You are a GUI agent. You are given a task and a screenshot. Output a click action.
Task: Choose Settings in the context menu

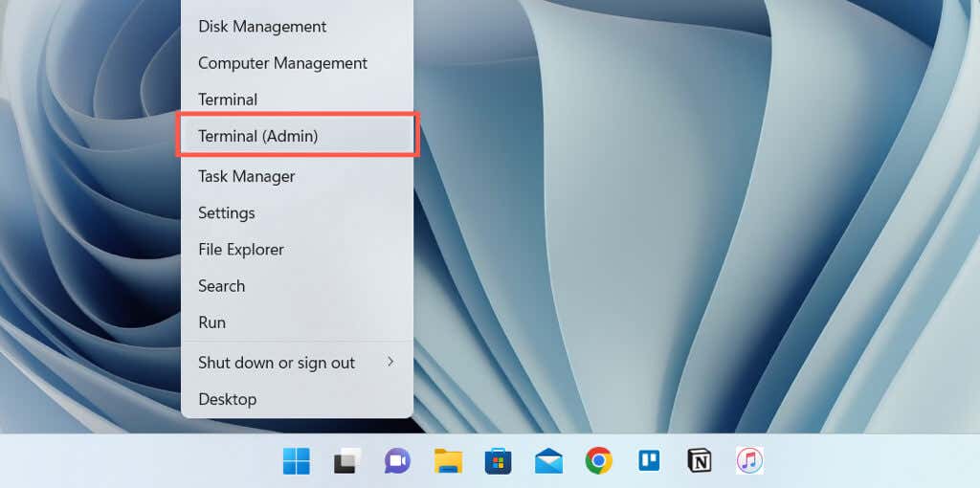297,213
